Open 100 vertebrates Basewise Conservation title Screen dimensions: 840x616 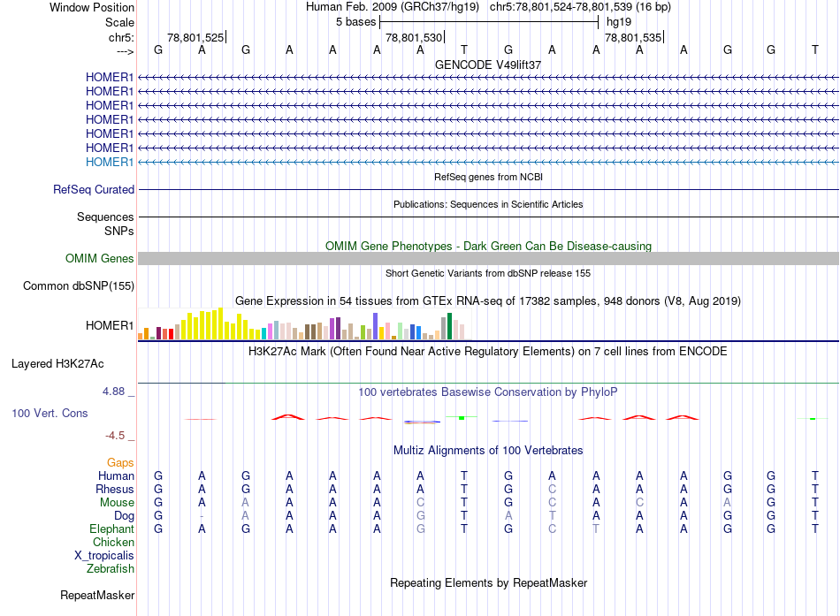[x=488, y=392]
